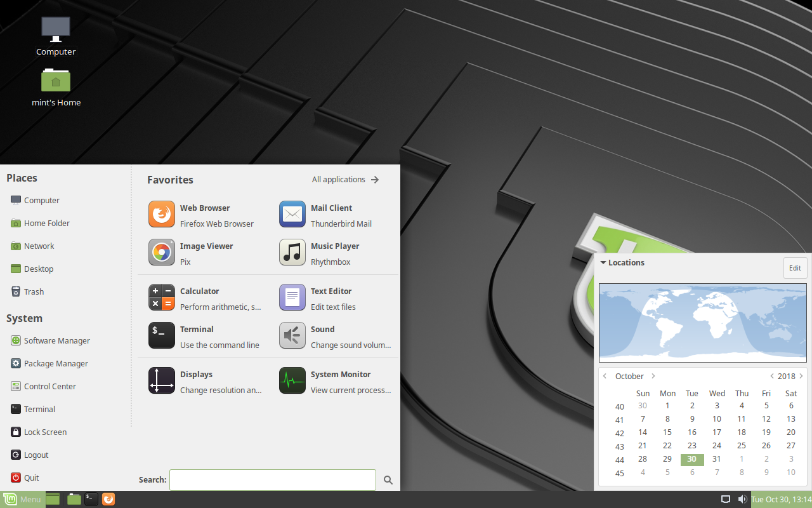The height and width of the screenshot is (508, 812).
Task: Select October 31 in the calendar
Action: coord(717,459)
